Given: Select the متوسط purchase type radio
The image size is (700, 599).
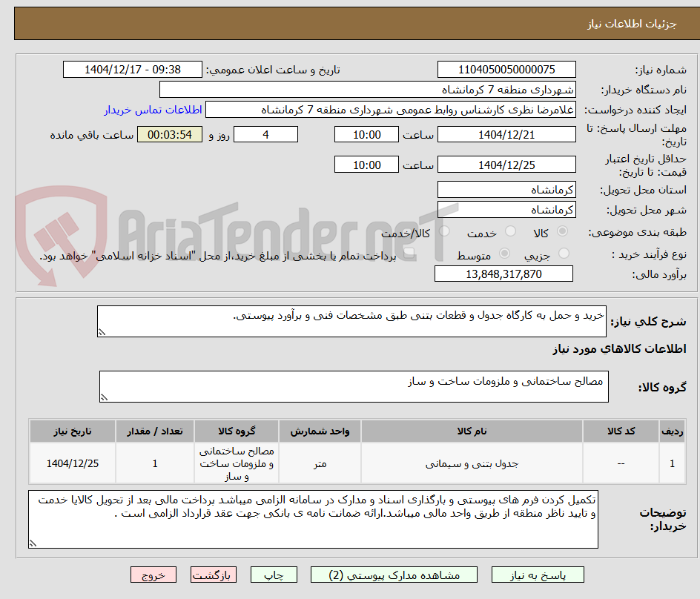Looking at the screenshot, I should coord(504,254).
